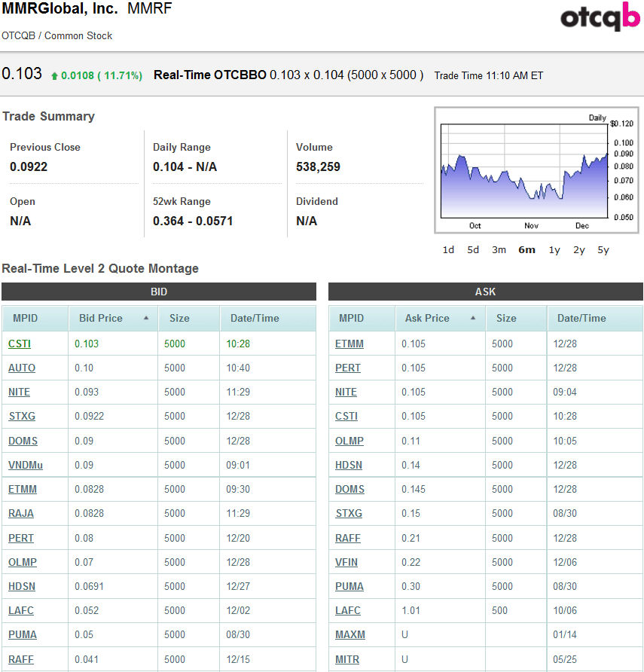Click the MAXM ask MPID link

350,635
